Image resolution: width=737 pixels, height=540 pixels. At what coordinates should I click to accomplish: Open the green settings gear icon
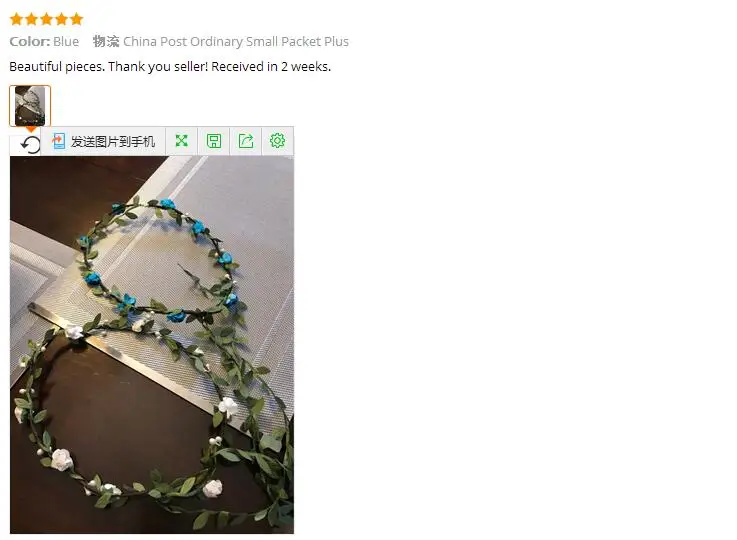point(277,141)
